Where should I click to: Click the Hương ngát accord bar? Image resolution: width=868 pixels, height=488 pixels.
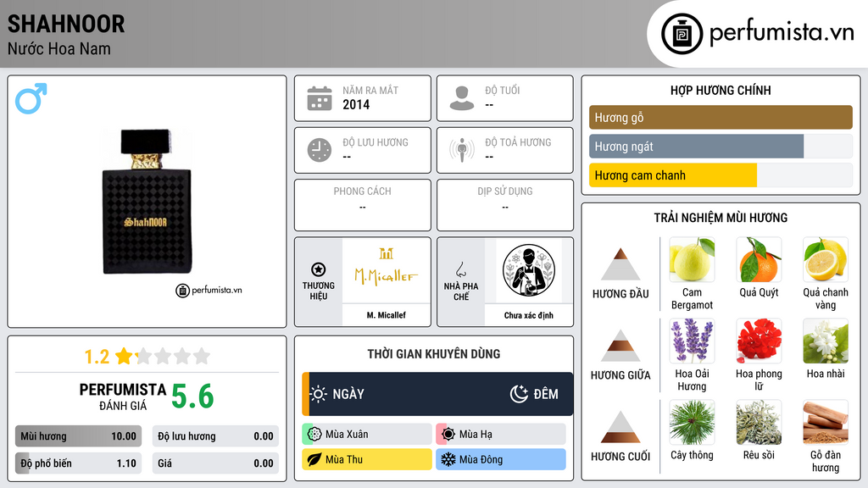point(721,147)
